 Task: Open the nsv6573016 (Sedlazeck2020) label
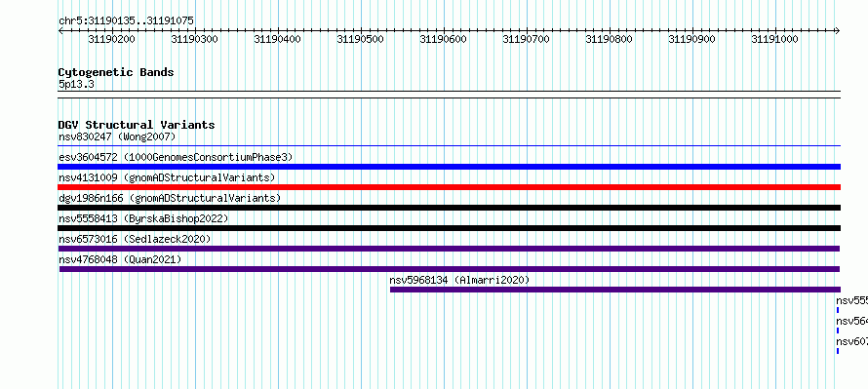pos(135,239)
